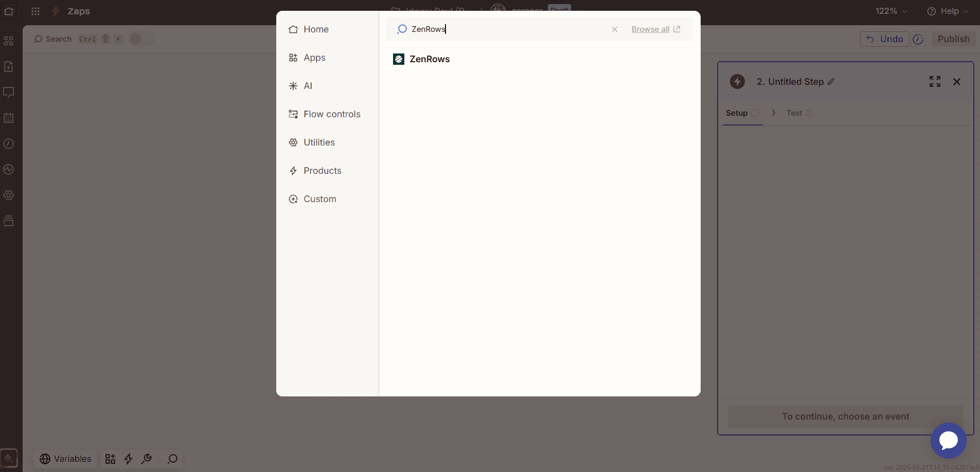This screenshot has width=980, height=472.
Task: Open the left sidebar settings gear icon
Action: coord(9,195)
